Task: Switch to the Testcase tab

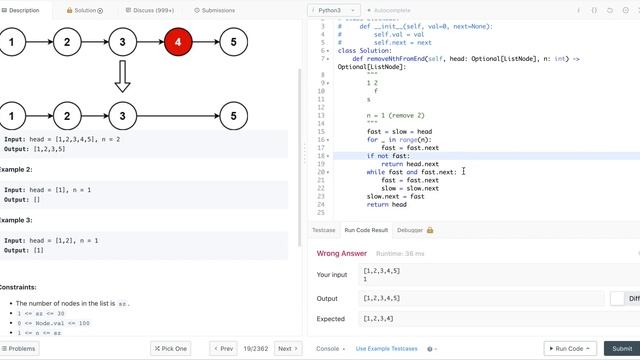Action: point(323,230)
